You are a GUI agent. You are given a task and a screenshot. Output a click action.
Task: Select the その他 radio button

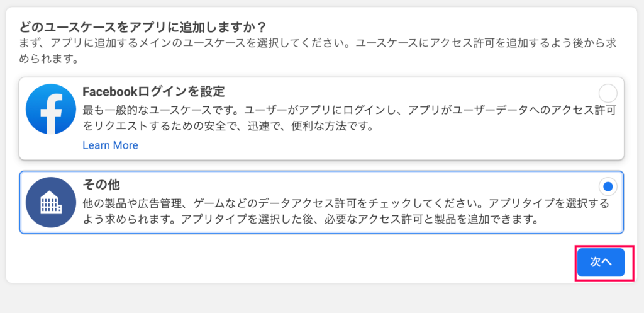[608, 187]
